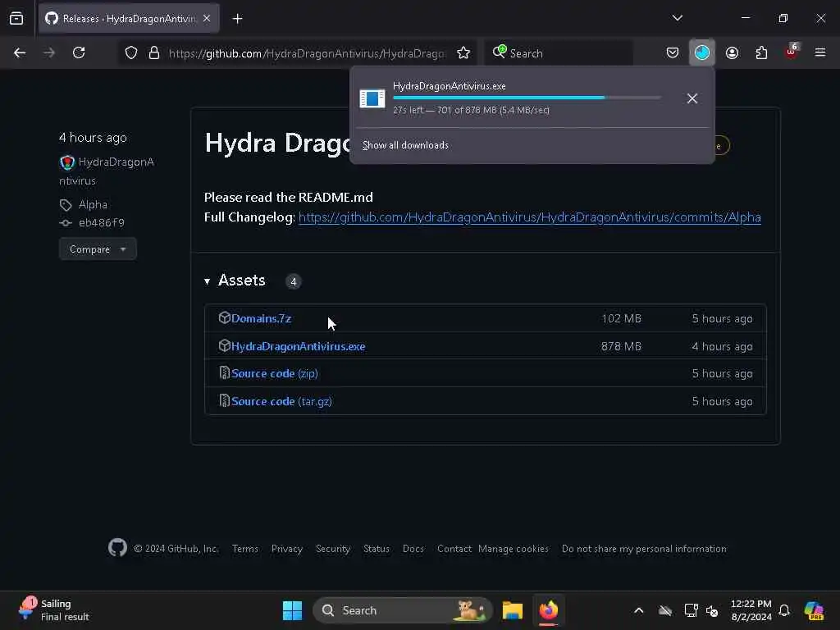The image size is (840, 630).
Task: Open the Compare dropdown
Action: (x=98, y=249)
